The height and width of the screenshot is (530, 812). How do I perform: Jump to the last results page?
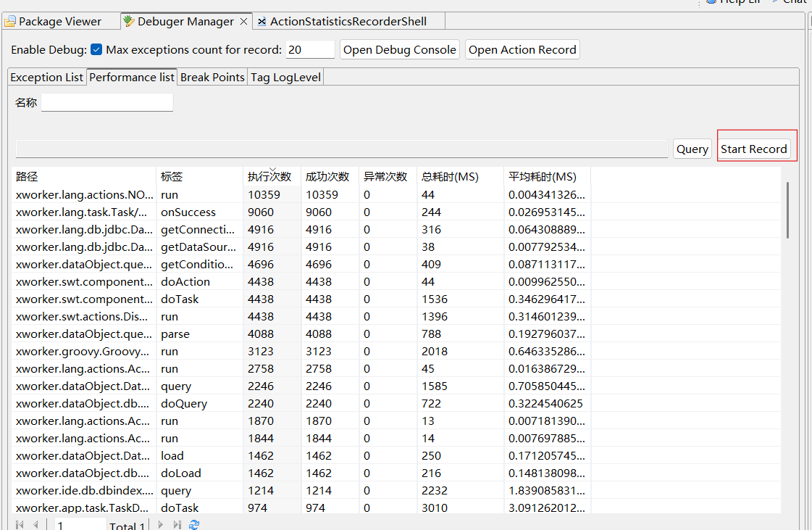177,525
